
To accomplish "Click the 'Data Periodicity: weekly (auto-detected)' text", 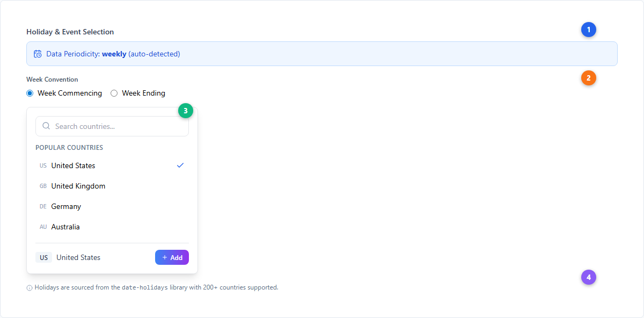I will (x=113, y=54).
